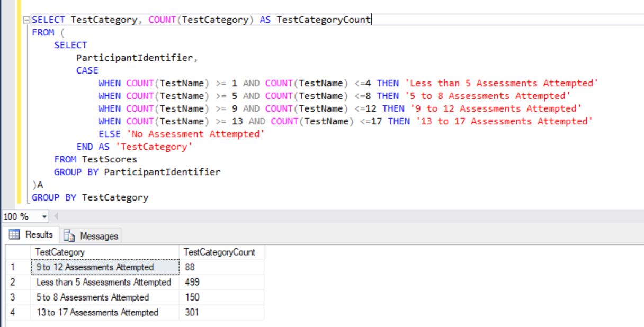Screen dimensions: 644x327
Task: Select row header 2 in results
Action: pos(18,282)
